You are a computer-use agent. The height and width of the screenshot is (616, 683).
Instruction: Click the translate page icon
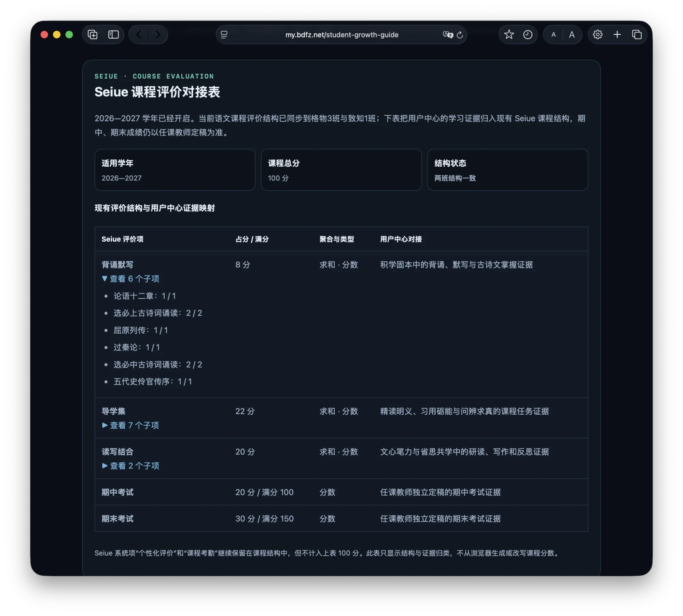coord(448,34)
